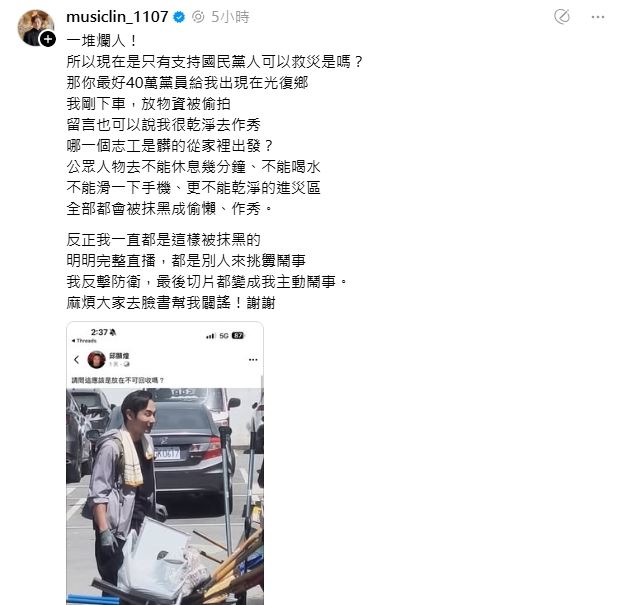Open musiclin_1107 profile picture
This screenshot has width=620, height=605.
pos(36,27)
